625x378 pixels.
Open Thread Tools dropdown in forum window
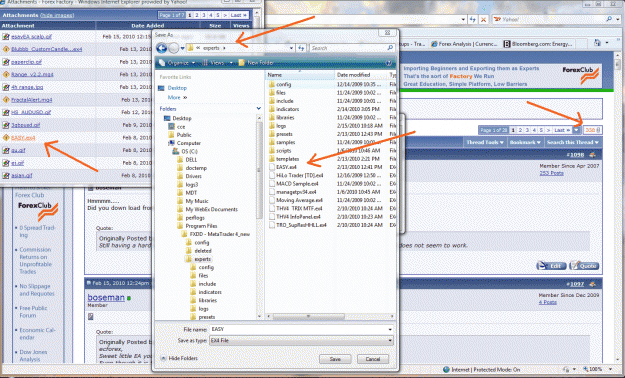pos(485,142)
